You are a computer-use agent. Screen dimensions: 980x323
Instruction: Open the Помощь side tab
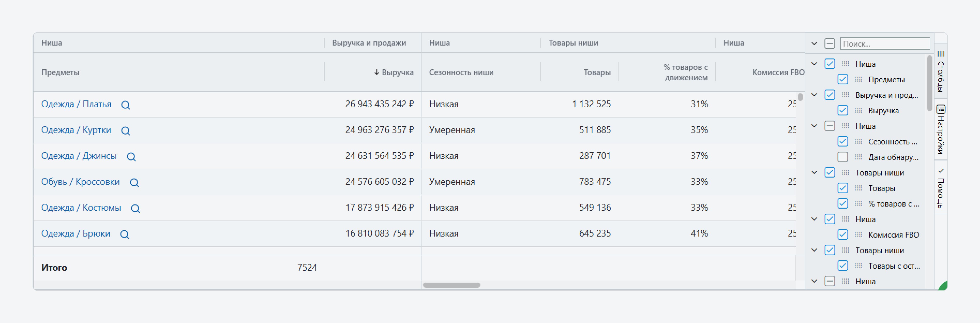pos(941,187)
